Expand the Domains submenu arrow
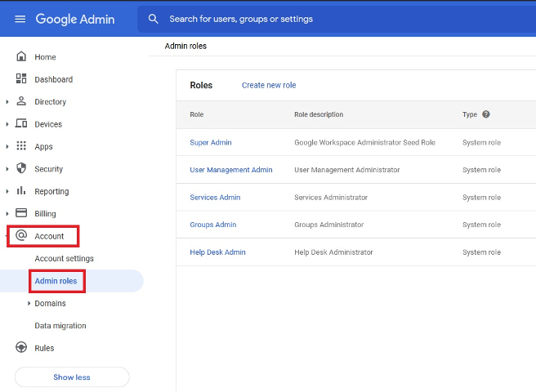 29,303
